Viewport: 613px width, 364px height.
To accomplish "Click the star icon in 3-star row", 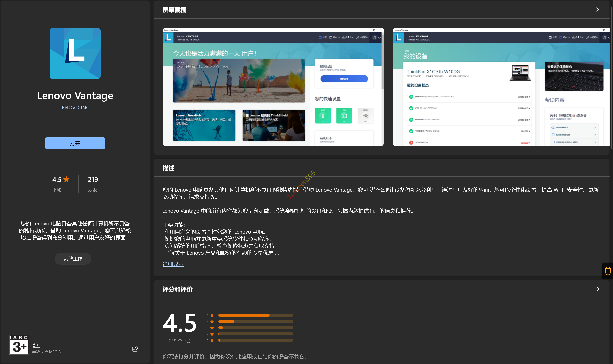I will [x=212, y=328].
